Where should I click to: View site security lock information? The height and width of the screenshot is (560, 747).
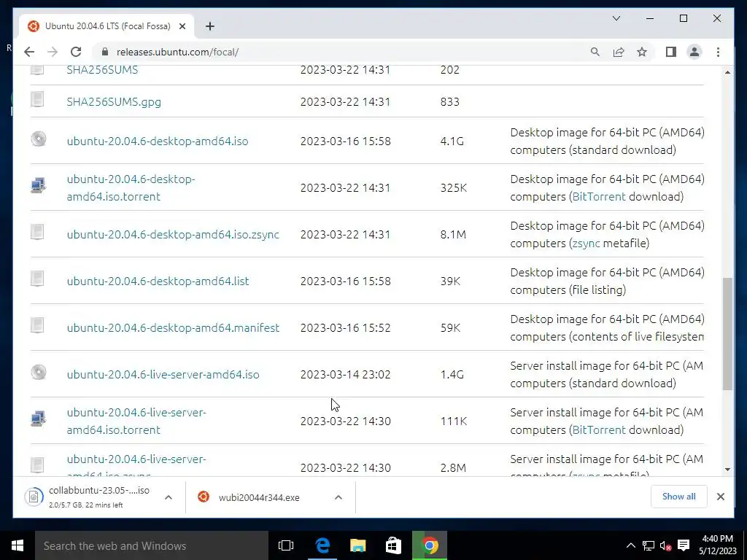tap(105, 52)
